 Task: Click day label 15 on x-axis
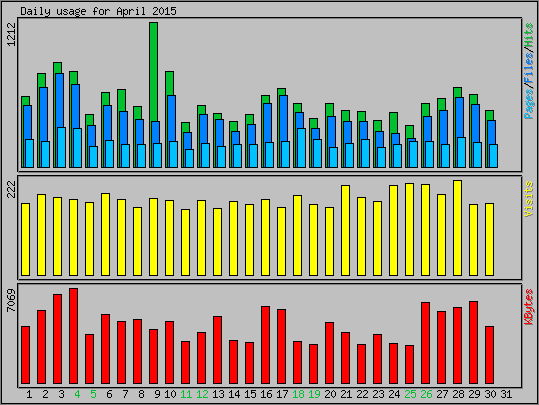point(250,394)
